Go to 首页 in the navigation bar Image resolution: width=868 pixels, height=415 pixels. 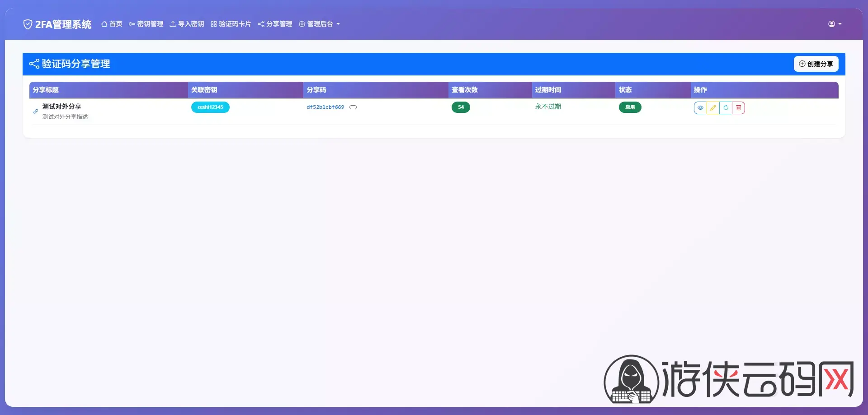(x=112, y=24)
